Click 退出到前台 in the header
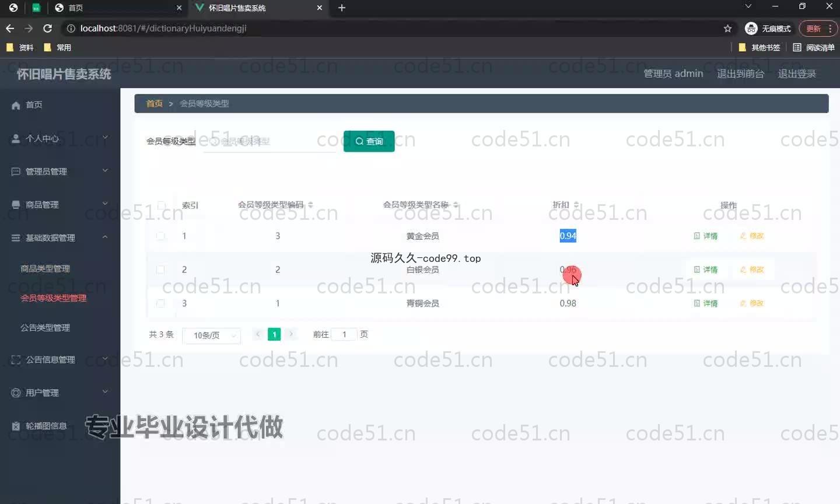 pyautogui.click(x=740, y=73)
